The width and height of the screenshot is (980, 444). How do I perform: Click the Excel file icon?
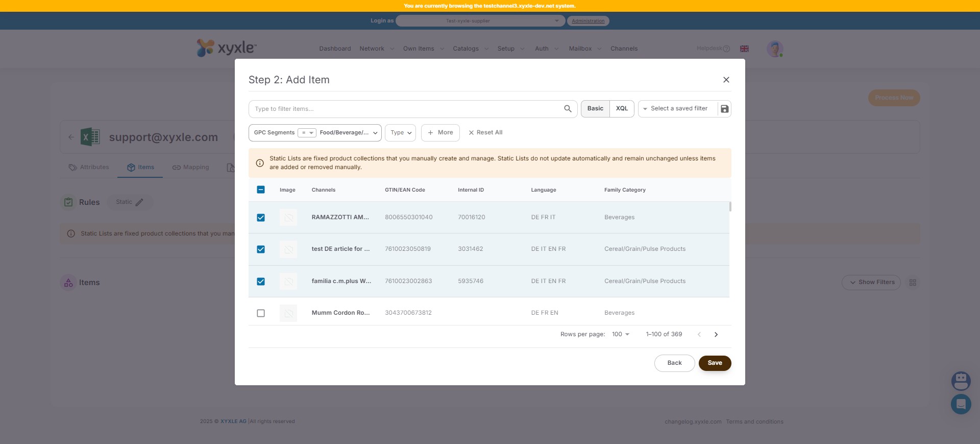[x=90, y=137]
